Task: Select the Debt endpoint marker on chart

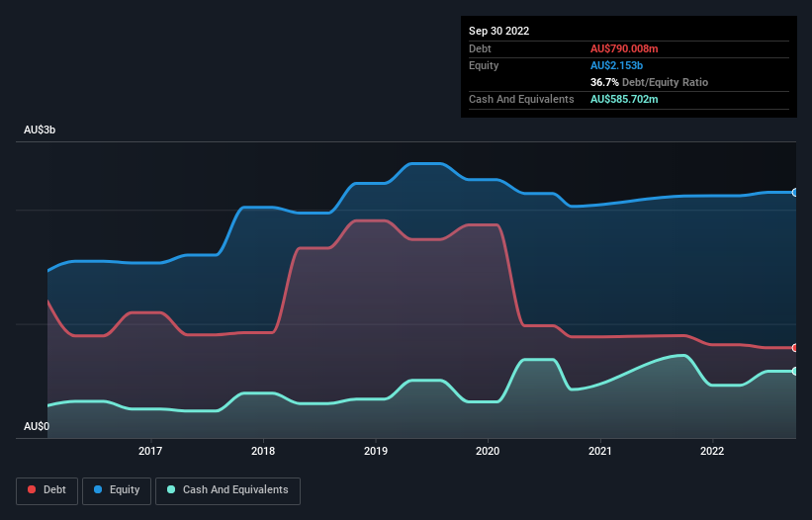Action: [795, 348]
